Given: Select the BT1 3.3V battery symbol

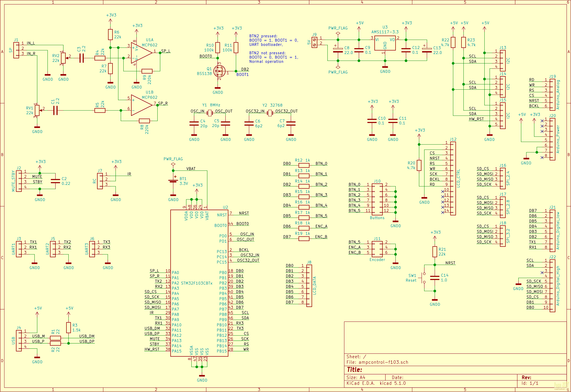Looking at the screenshot, I should click(x=173, y=181).
